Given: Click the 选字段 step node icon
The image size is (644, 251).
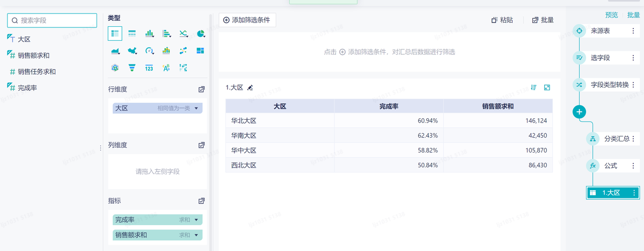Looking at the screenshot, I should (579, 58).
